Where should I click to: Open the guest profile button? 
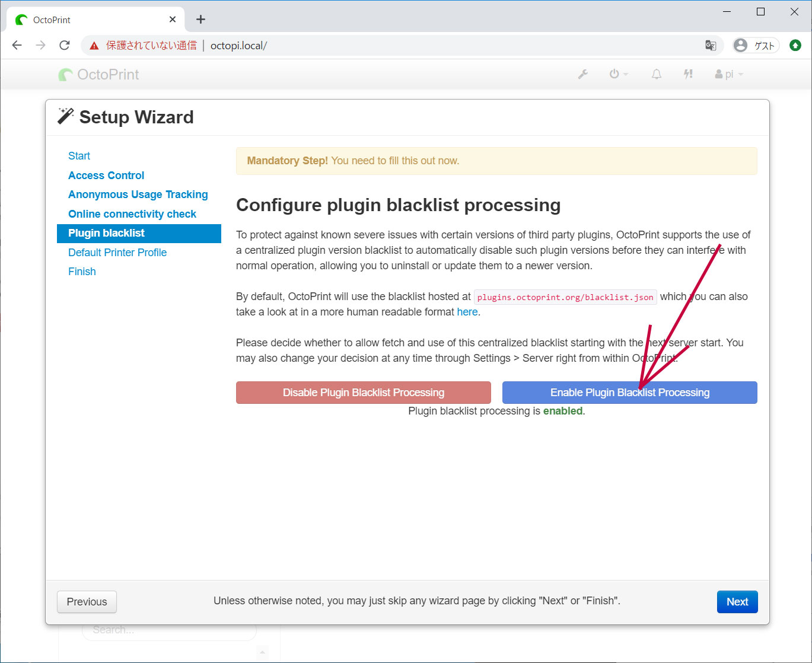coord(755,46)
